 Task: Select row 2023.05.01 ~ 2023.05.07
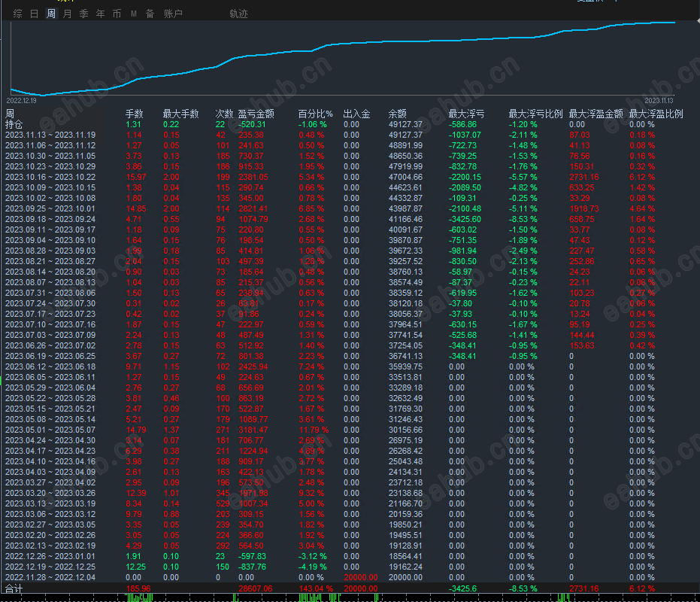point(350,430)
